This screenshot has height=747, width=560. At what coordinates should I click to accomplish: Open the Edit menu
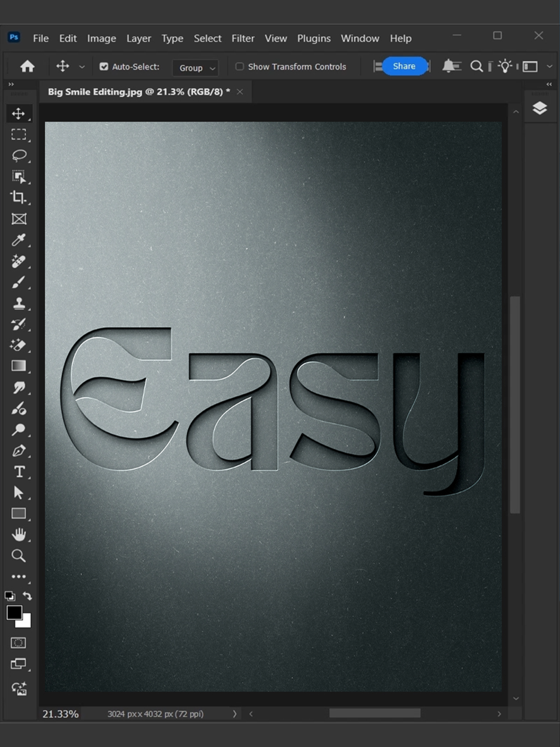pyautogui.click(x=68, y=38)
